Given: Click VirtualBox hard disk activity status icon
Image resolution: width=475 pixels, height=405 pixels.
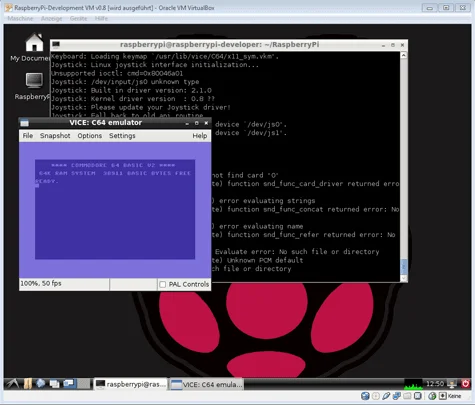Looking at the screenshot, I should [365, 396].
